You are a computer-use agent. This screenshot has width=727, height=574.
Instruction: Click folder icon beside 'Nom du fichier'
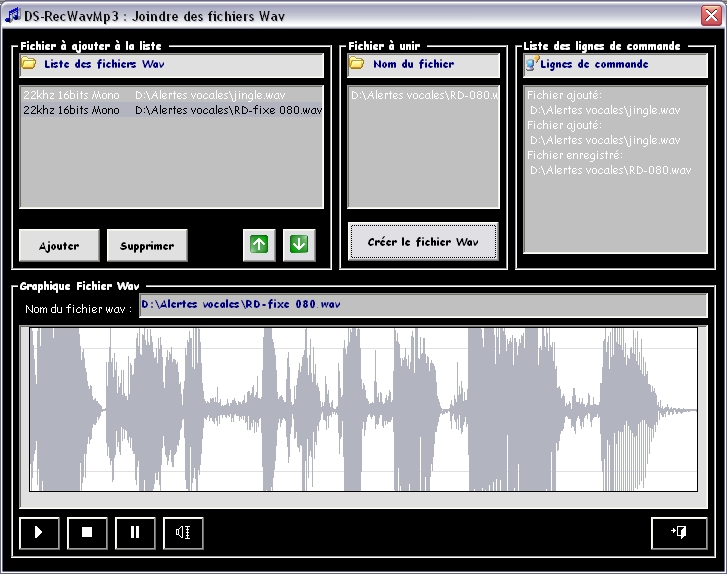[x=356, y=64]
